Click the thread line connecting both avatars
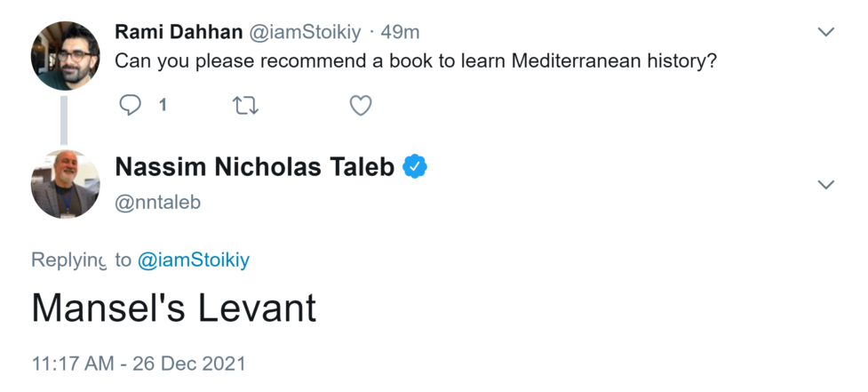 [x=65, y=120]
